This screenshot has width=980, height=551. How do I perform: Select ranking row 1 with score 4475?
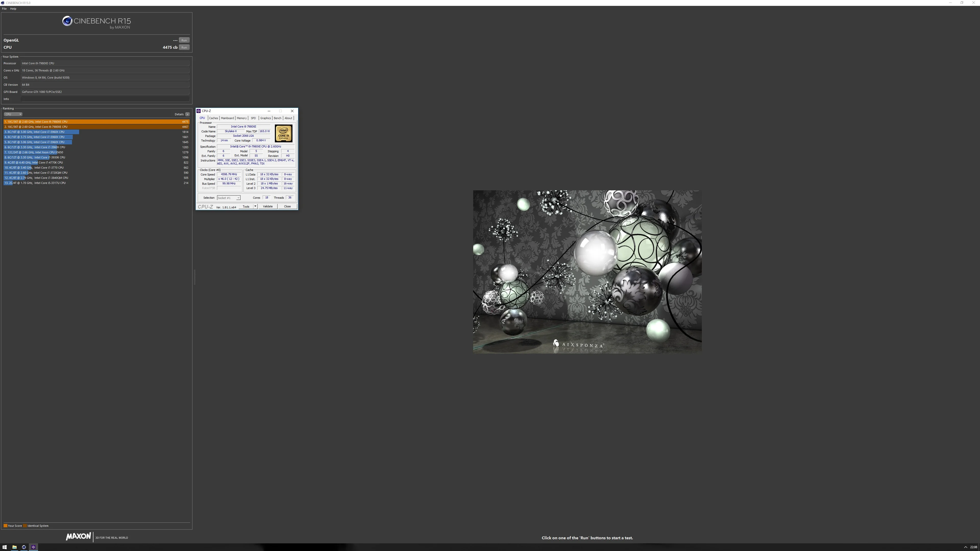pos(97,122)
